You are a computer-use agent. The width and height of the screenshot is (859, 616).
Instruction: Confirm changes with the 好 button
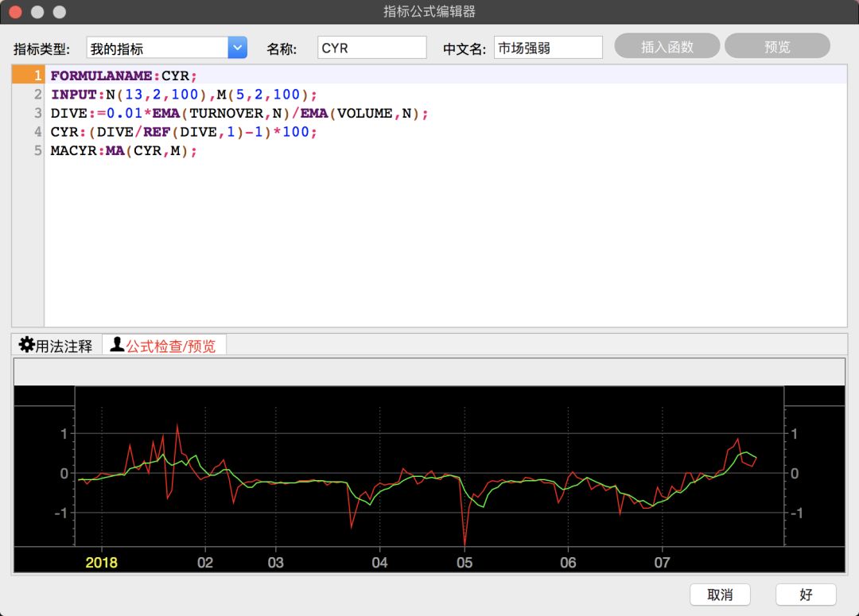pos(805,595)
